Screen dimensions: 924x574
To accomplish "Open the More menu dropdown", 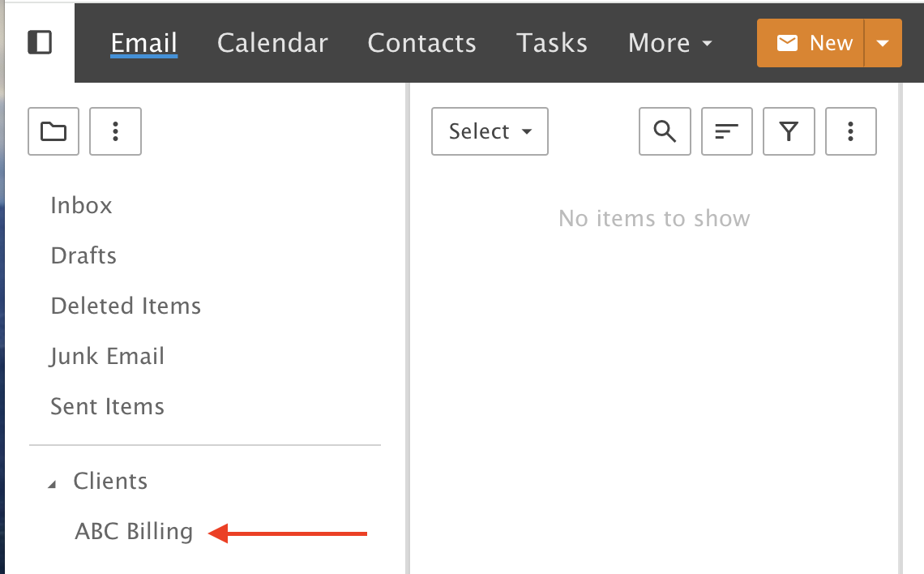I will pos(670,43).
